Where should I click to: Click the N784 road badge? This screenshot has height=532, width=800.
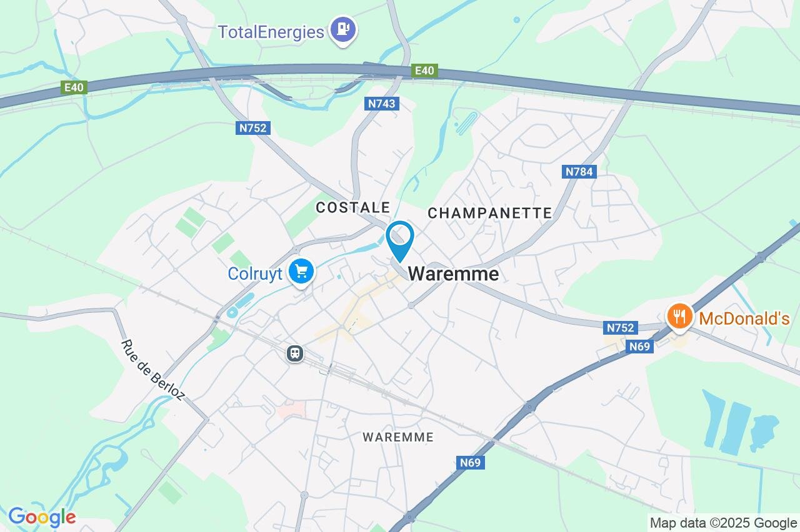(579, 171)
